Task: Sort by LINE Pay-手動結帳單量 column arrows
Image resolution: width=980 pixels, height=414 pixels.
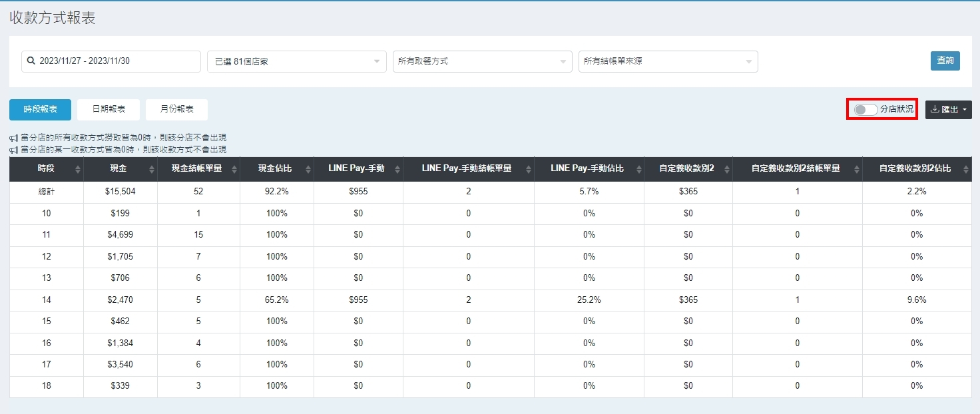Action: [x=527, y=169]
